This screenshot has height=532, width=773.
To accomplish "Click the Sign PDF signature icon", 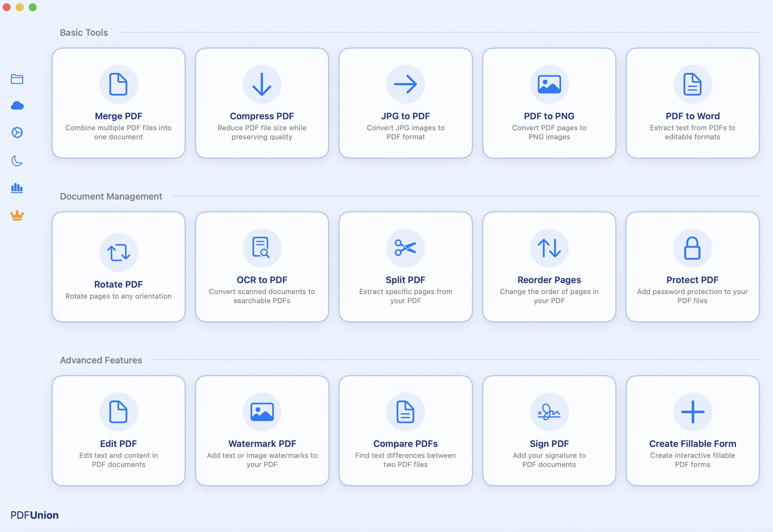I will (549, 412).
